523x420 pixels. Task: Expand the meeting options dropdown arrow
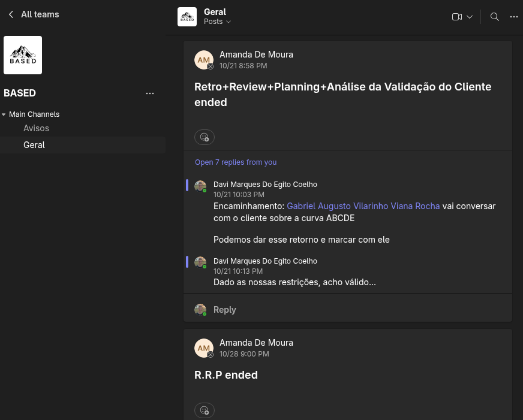point(470,17)
